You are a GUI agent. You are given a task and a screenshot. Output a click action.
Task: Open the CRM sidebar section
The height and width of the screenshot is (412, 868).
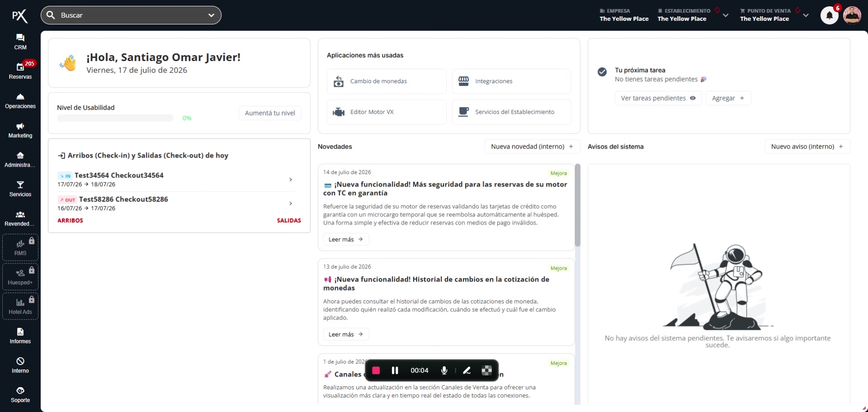pos(20,42)
